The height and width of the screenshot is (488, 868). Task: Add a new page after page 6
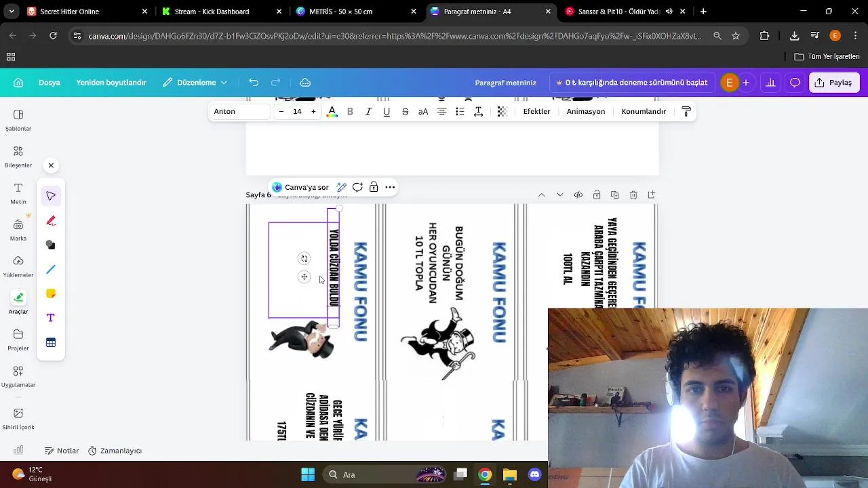[651, 195]
